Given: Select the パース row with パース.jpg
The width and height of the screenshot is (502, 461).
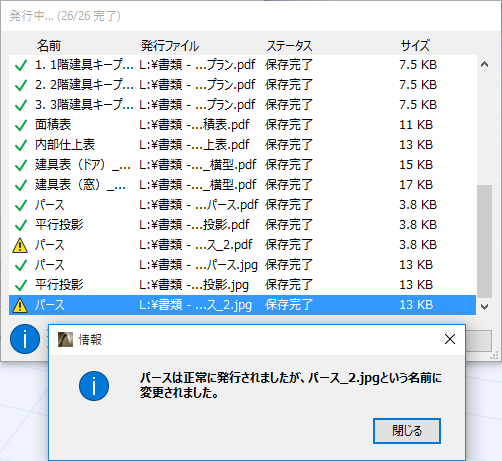Looking at the screenshot, I should (x=242, y=265).
